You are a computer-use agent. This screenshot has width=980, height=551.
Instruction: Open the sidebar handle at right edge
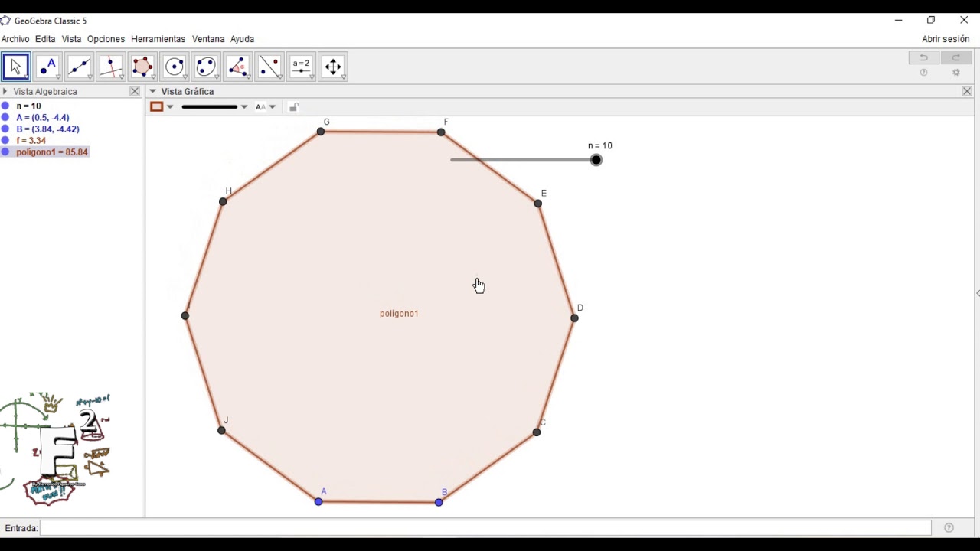[977, 293]
